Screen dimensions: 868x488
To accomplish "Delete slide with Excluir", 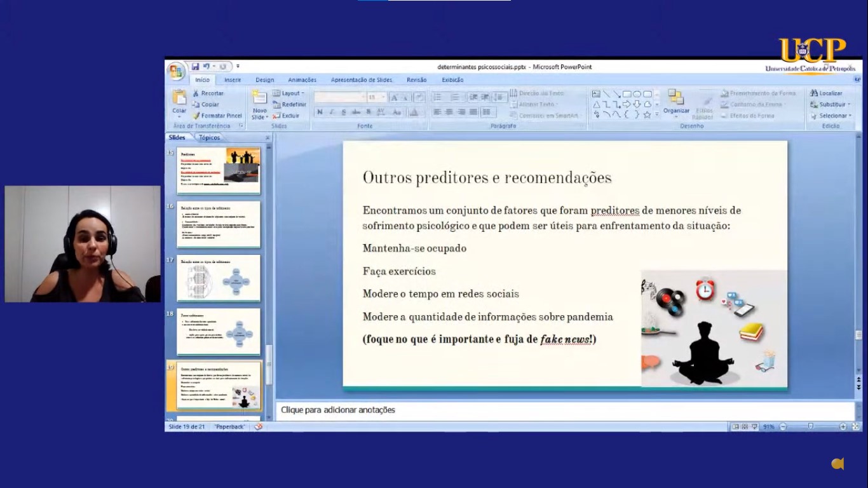I will coord(286,116).
